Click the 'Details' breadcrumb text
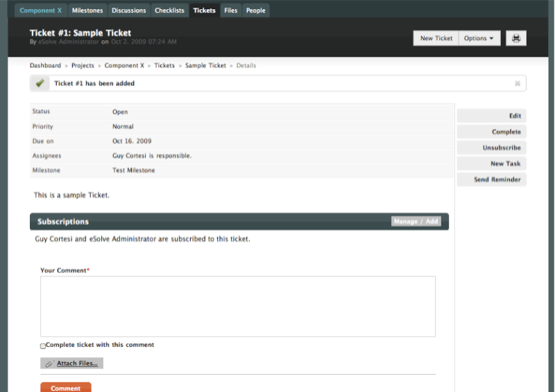555x392 pixels. pyautogui.click(x=246, y=65)
